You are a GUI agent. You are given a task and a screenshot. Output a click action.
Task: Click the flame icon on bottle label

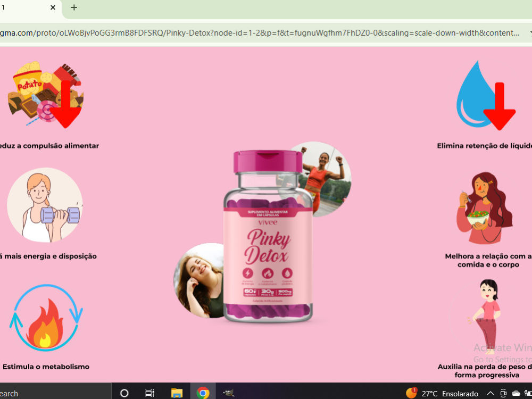[x=268, y=273]
